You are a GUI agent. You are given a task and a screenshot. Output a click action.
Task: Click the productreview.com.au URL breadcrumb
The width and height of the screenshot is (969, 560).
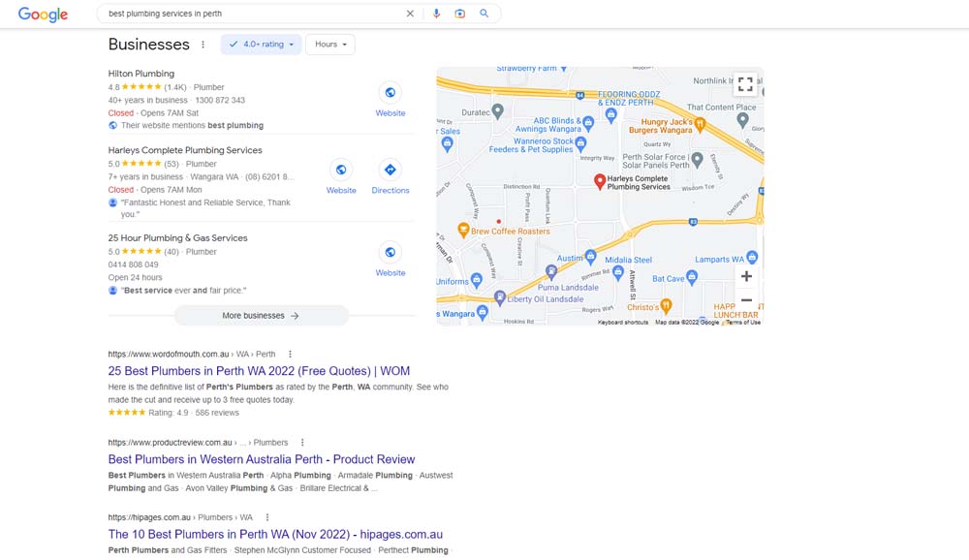click(198, 443)
